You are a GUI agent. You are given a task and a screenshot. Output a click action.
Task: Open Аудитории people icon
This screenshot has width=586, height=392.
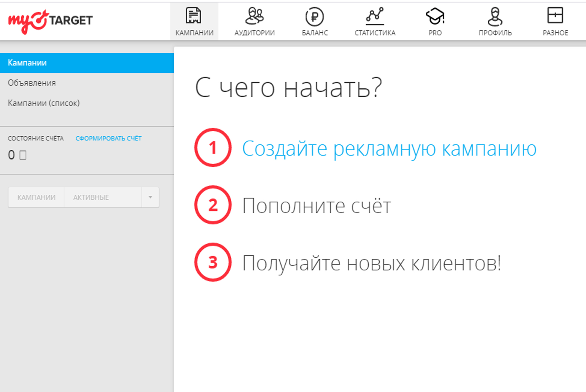[x=254, y=16]
